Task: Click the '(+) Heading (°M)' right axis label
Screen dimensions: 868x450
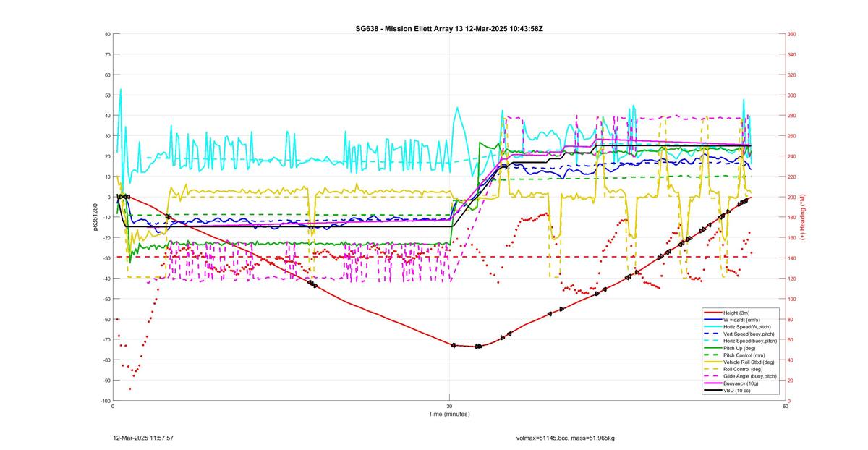Action: tap(803, 217)
